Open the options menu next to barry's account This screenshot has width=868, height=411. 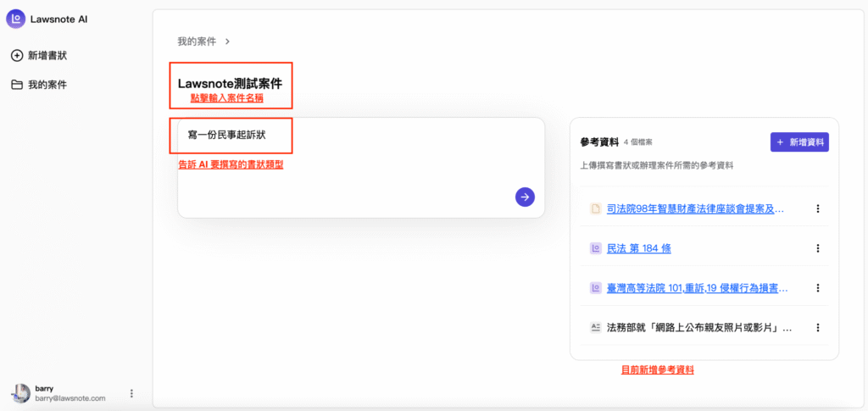[131, 393]
